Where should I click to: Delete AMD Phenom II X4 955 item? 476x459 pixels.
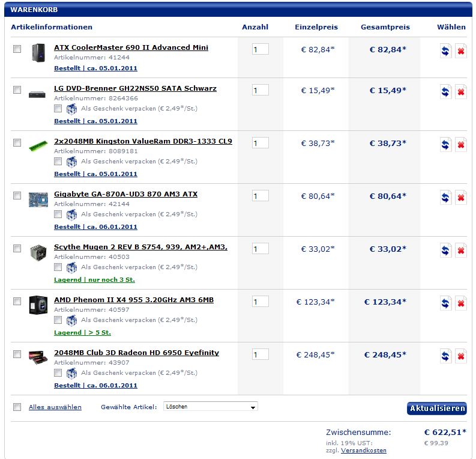point(460,303)
